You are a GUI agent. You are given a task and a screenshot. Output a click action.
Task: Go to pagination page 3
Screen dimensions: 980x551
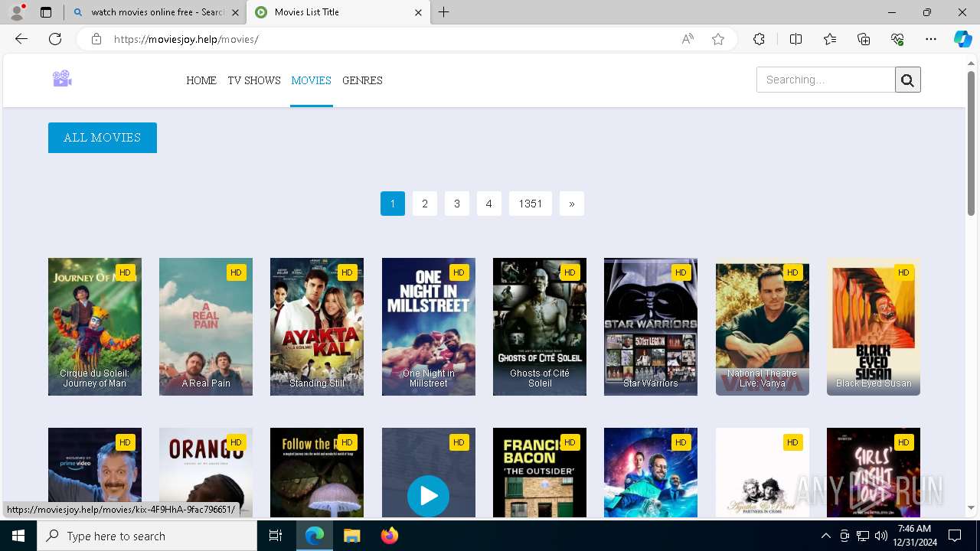pos(457,204)
